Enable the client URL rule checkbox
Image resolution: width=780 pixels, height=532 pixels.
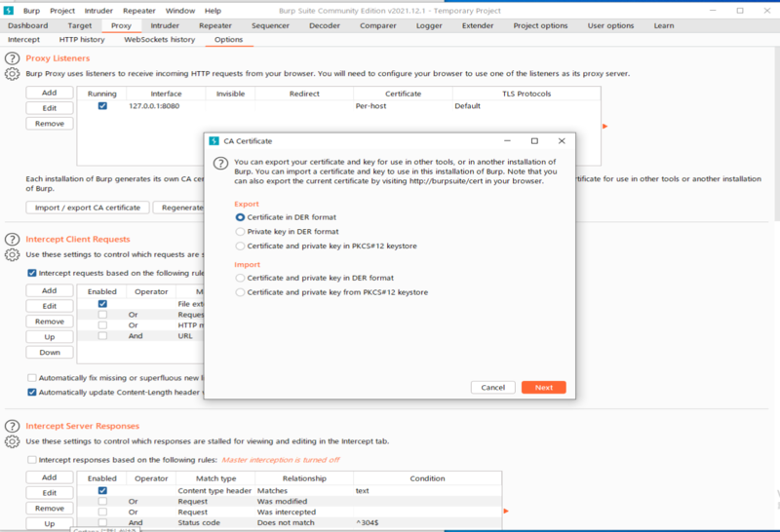coord(102,336)
